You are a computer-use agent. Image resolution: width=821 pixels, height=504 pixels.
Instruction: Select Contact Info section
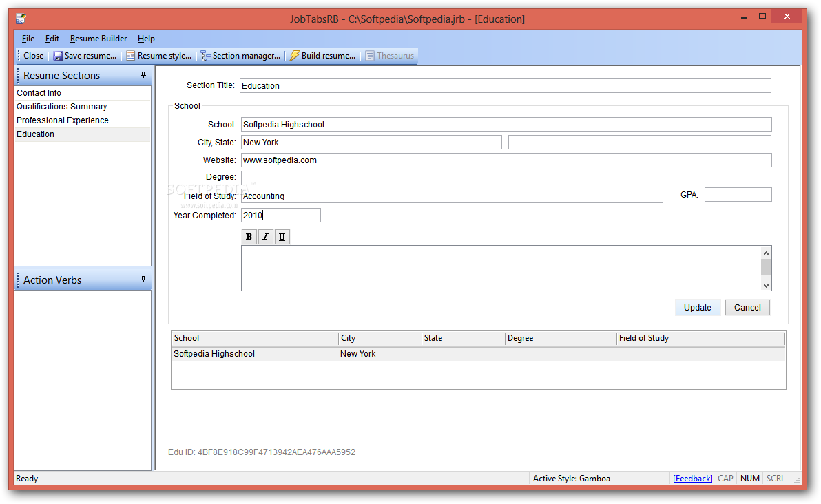(82, 93)
